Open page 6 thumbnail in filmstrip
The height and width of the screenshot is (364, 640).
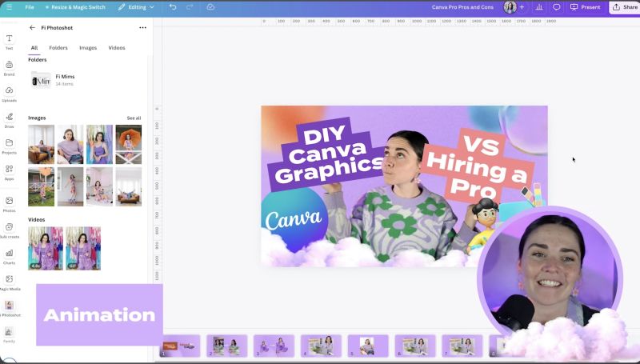pos(415,346)
